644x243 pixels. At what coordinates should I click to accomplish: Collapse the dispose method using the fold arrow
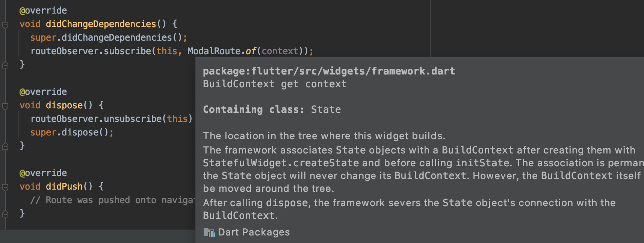(x=5, y=105)
